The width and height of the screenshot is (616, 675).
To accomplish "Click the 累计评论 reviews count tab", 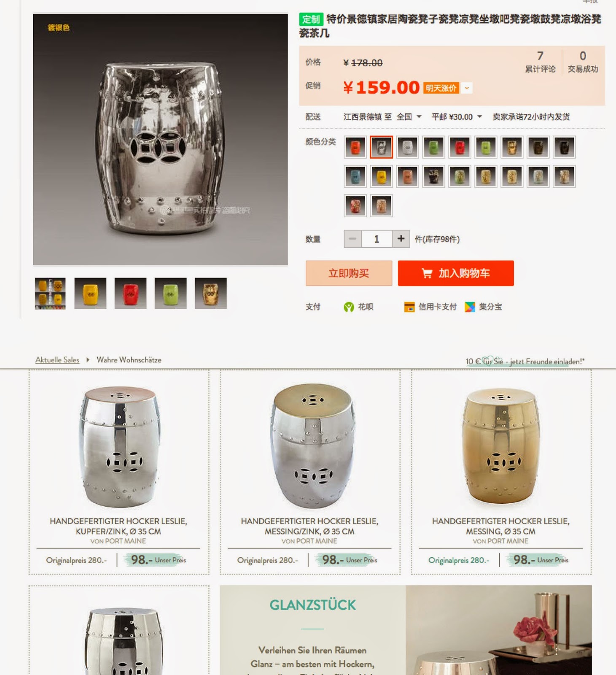I will click(x=540, y=62).
